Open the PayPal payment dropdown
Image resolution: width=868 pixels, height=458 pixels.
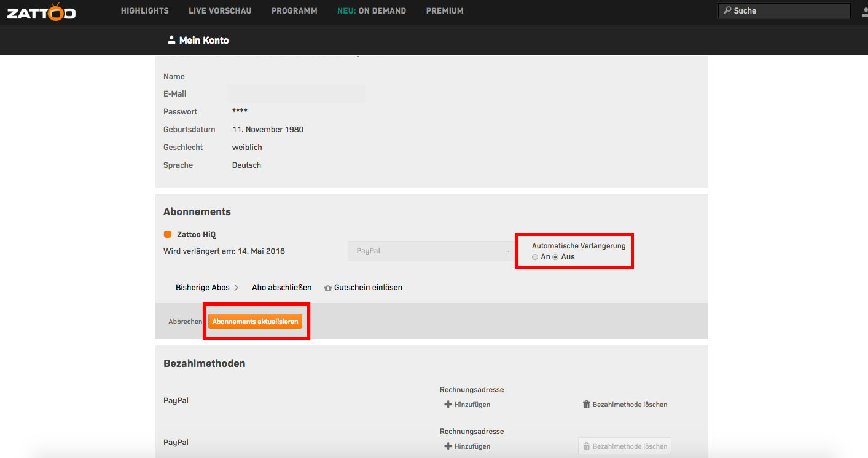pyautogui.click(x=429, y=251)
